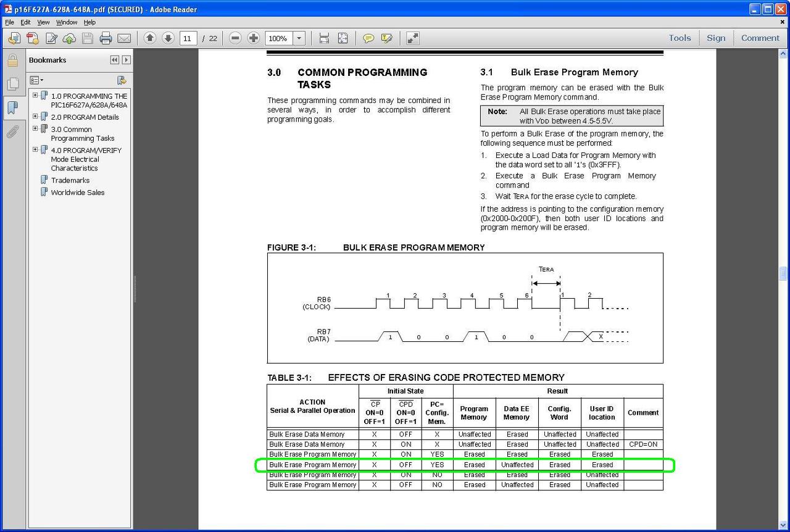Open the Tools pane
The height and width of the screenshot is (532, 790).
tap(680, 38)
